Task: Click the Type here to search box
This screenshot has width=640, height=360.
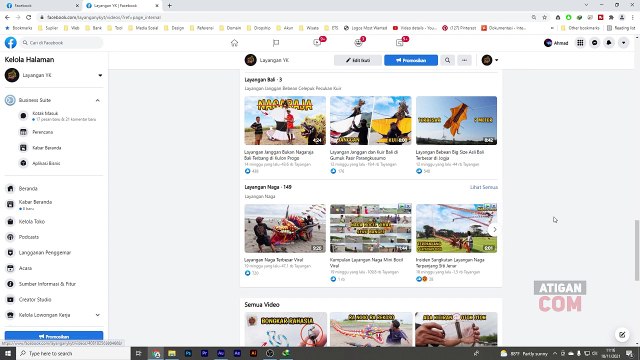Action: coord(73,353)
